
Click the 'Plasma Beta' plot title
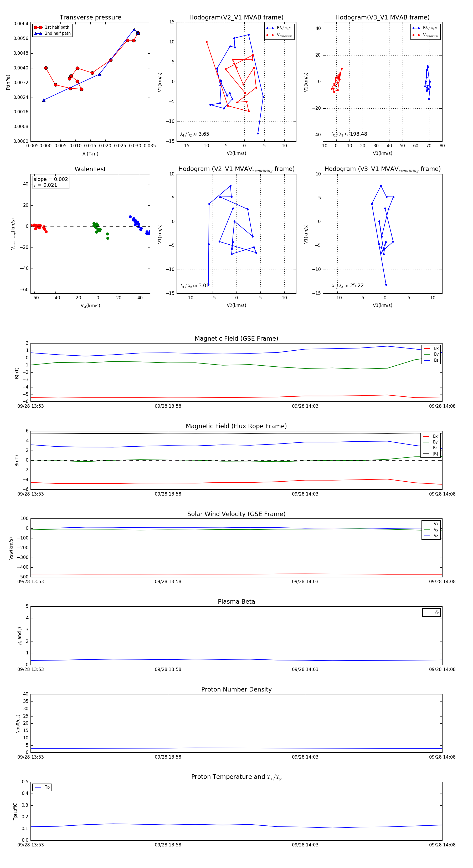(x=236, y=602)
